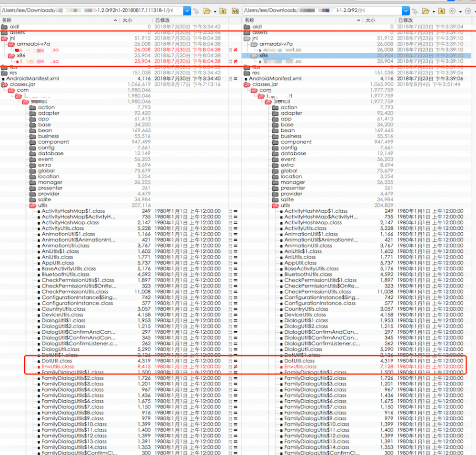Select BluetoothUtils.class in left pane
The image size is (476, 455).
pos(66,275)
